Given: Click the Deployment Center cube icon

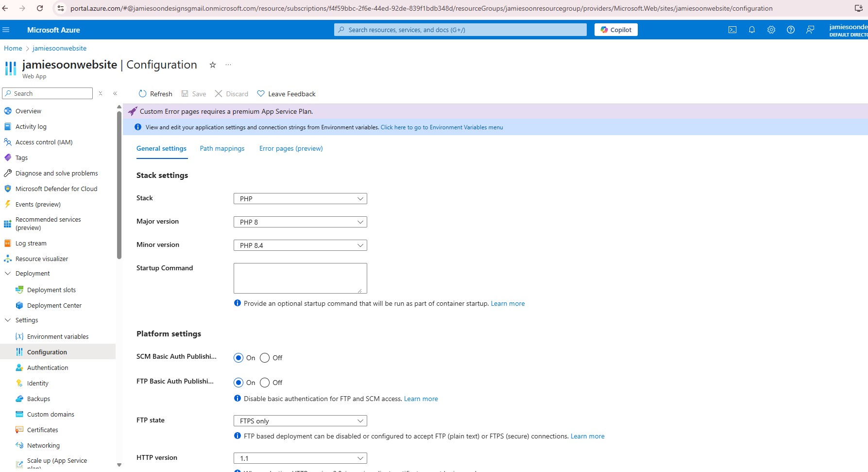Looking at the screenshot, I should [19, 305].
